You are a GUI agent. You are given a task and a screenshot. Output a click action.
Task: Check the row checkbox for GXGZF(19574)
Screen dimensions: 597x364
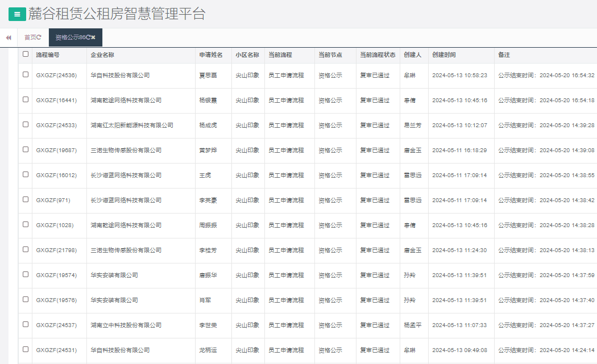coord(25,275)
